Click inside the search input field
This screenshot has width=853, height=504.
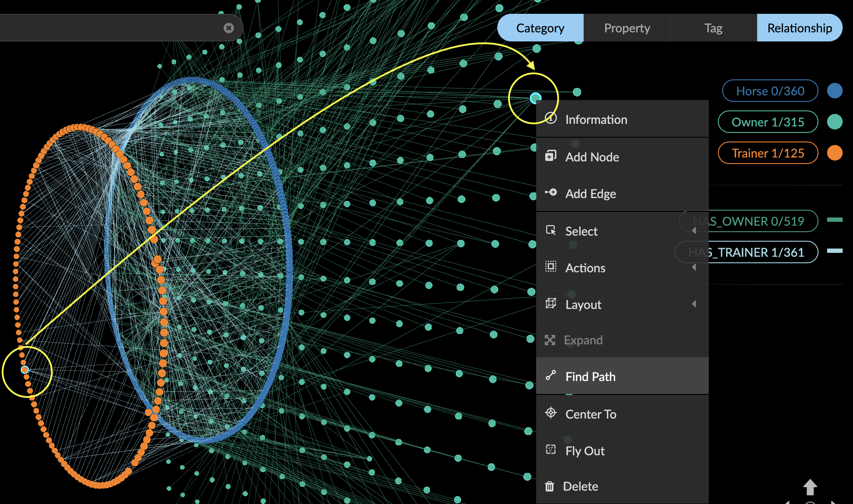108,28
